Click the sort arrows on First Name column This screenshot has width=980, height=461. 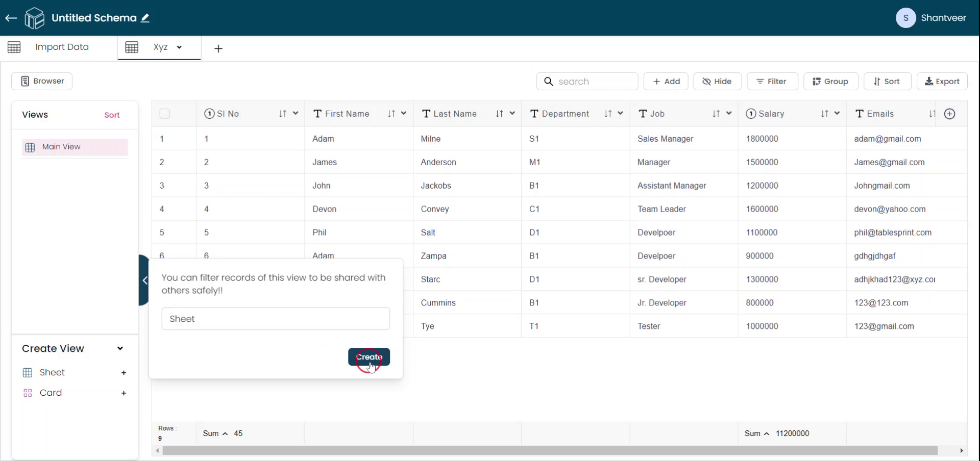click(391, 114)
